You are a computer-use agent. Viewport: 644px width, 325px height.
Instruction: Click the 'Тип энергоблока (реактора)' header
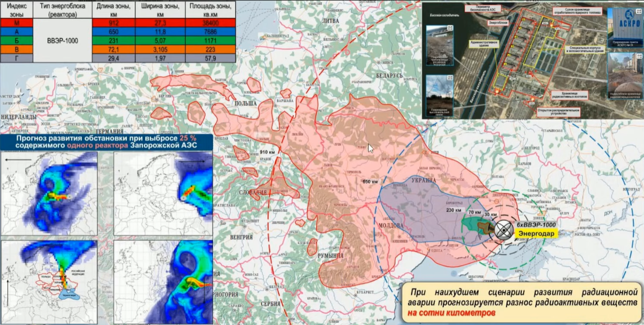(62, 10)
